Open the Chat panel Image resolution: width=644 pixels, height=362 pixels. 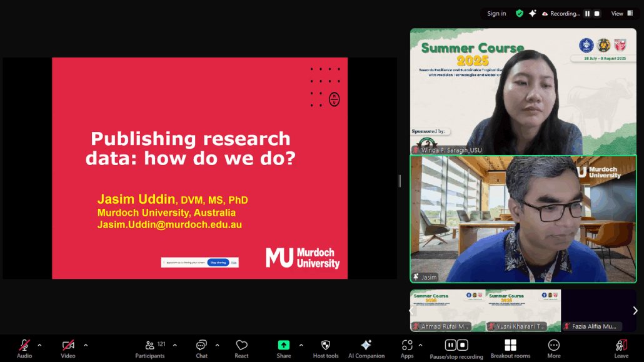tap(201, 348)
